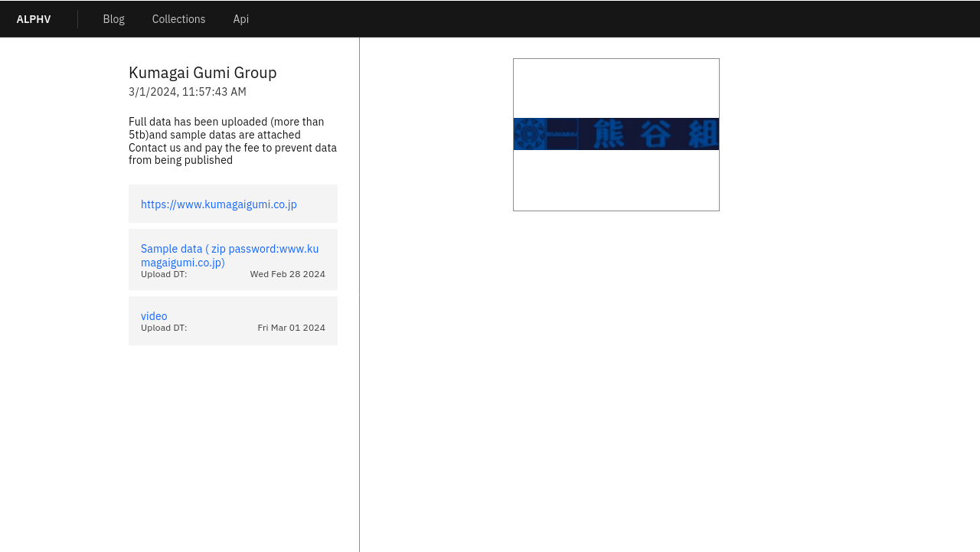Click the 熊 character in the banner
The width and height of the screenshot is (980, 552).
pos(609,134)
